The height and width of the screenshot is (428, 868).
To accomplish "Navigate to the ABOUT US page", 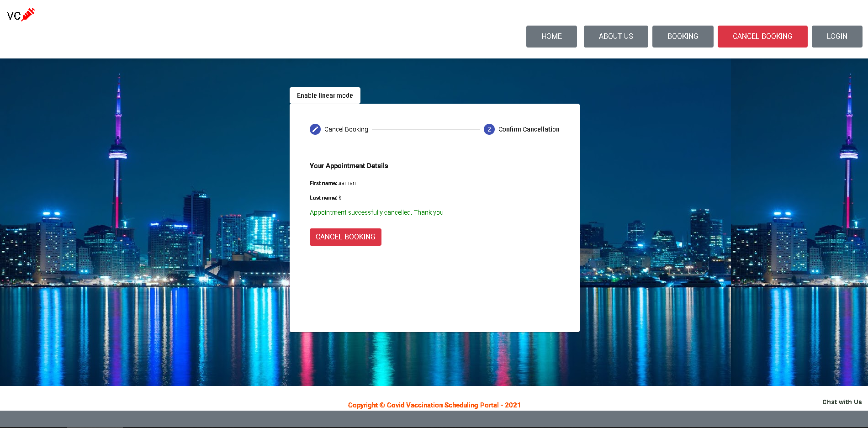I will click(615, 36).
